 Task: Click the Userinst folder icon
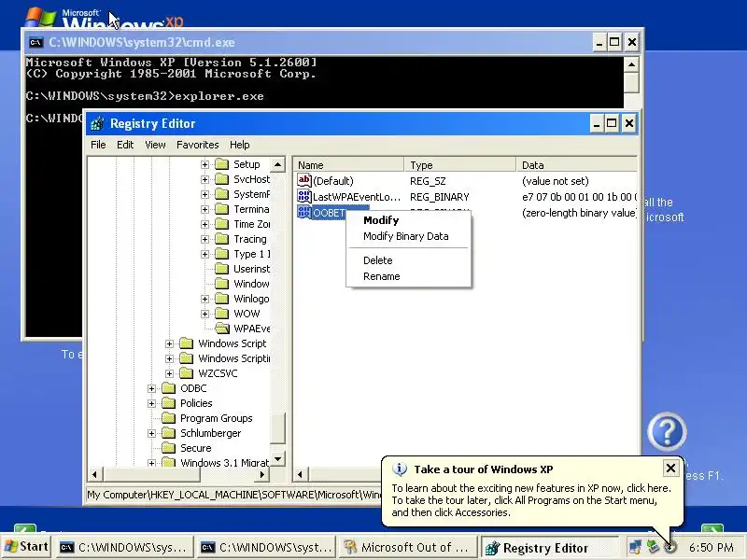[222, 269]
